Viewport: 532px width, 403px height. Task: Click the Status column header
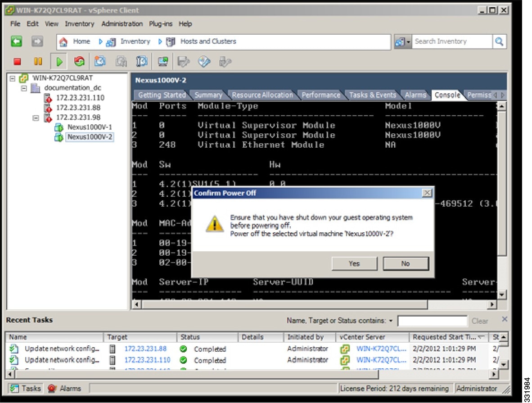pyautogui.click(x=207, y=337)
